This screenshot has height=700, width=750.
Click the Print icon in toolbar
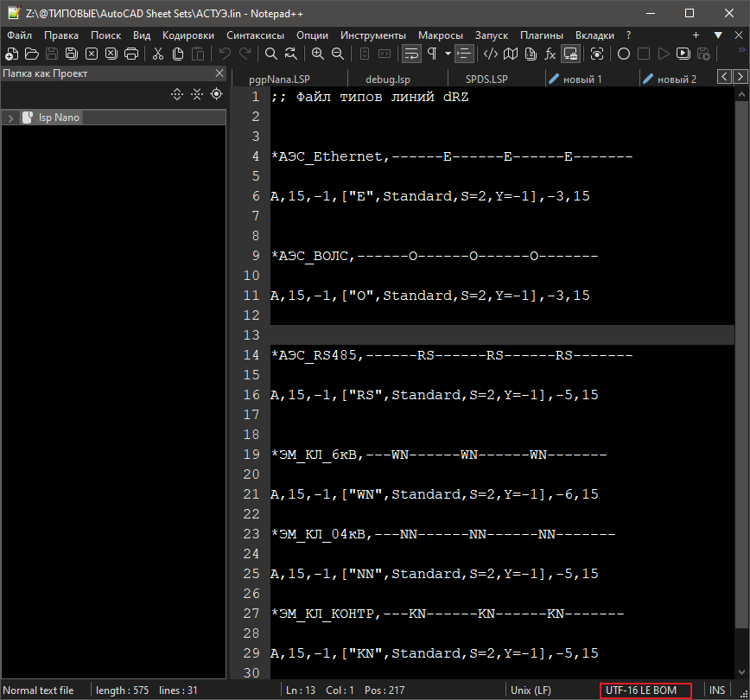pos(131,54)
